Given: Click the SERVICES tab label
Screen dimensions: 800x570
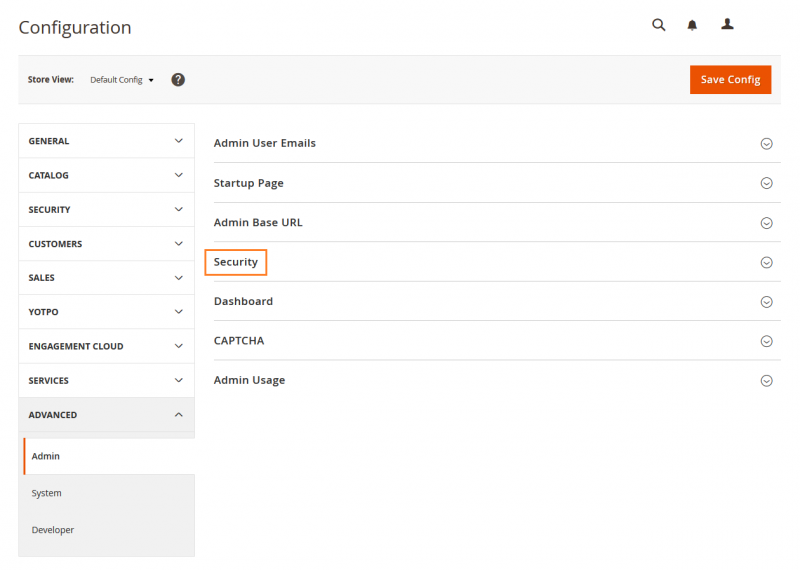Looking at the screenshot, I should [48, 381].
